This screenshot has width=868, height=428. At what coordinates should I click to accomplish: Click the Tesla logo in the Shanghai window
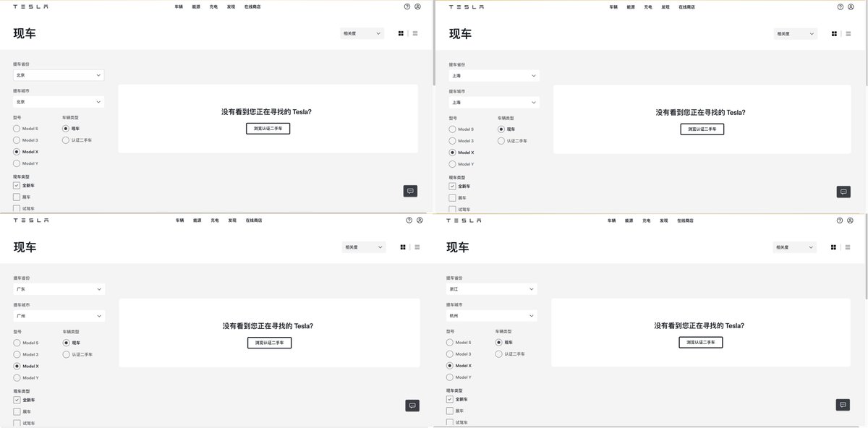(x=466, y=7)
